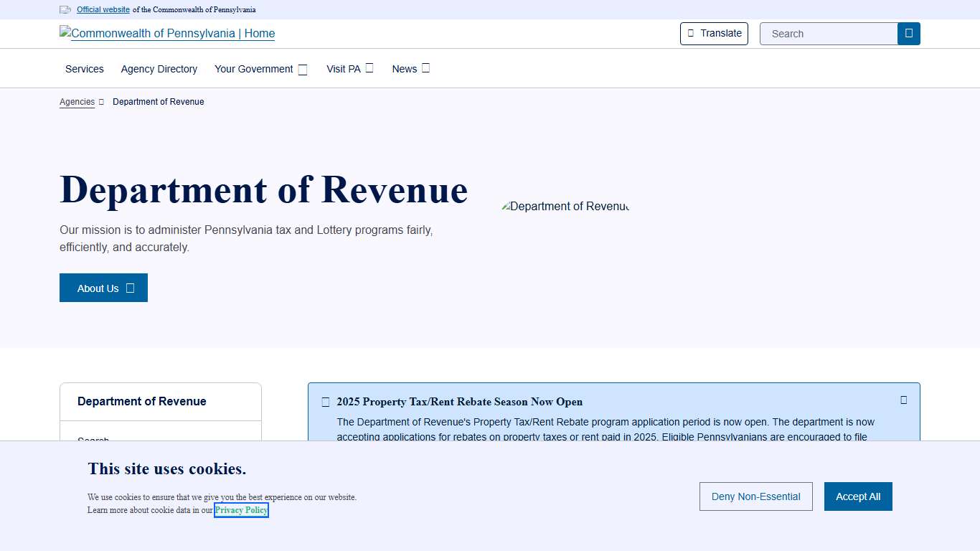Select Department of Revenue in the sidebar
This screenshot has height=551, width=980.
[x=141, y=401]
